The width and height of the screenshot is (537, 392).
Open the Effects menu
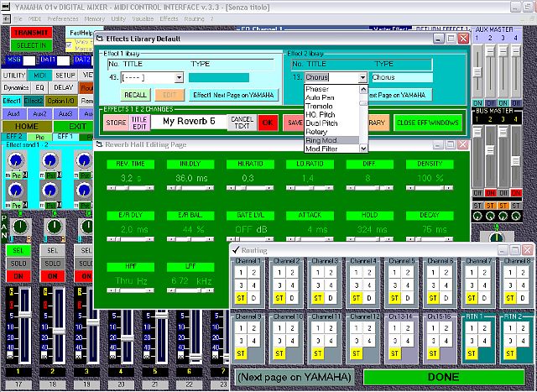click(x=169, y=18)
